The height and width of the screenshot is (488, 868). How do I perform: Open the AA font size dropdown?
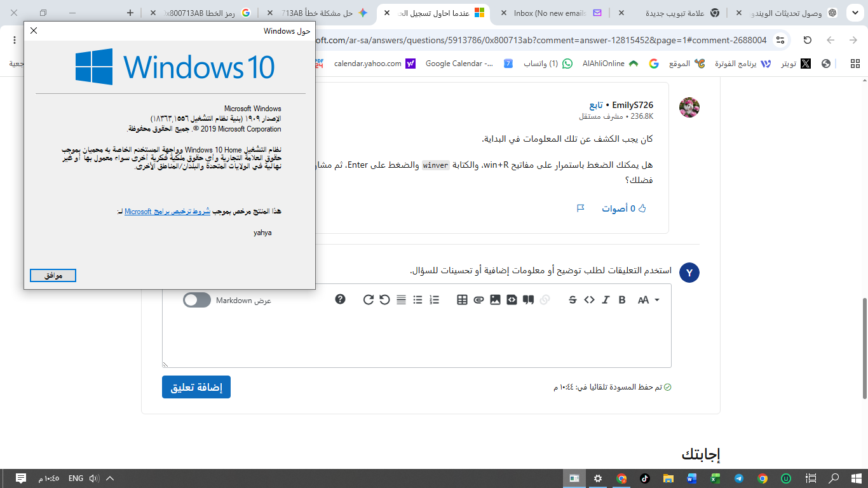click(x=648, y=300)
